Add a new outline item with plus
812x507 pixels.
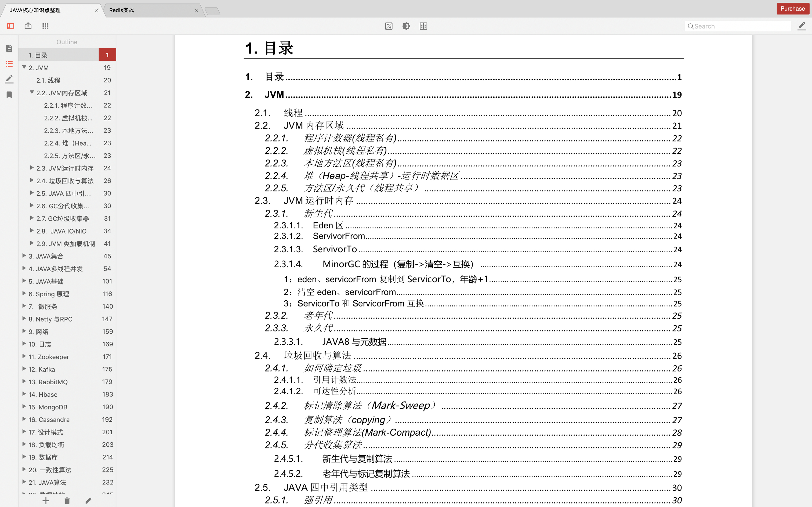[x=46, y=501]
